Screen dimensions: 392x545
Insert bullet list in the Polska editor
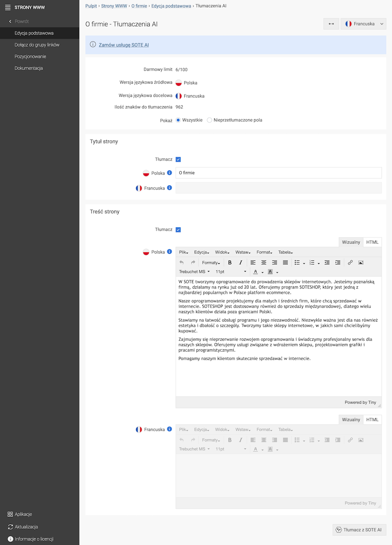297,262
